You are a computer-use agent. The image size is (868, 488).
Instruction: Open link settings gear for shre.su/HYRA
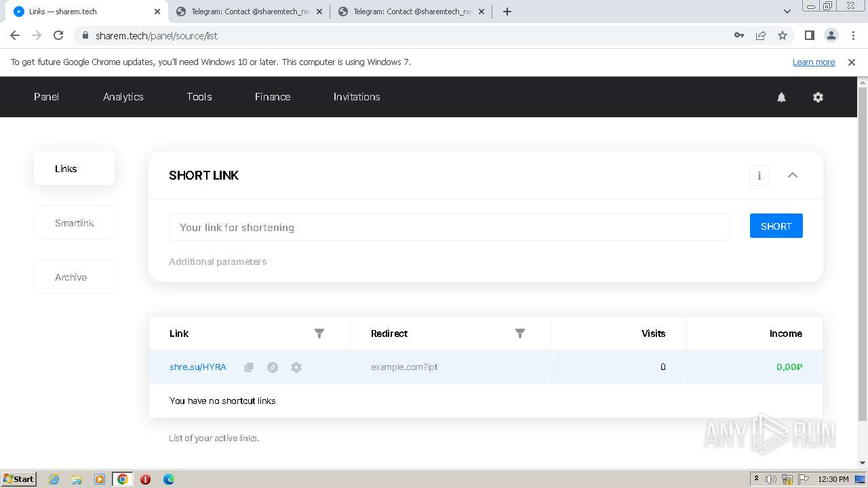click(x=296, y=367)
